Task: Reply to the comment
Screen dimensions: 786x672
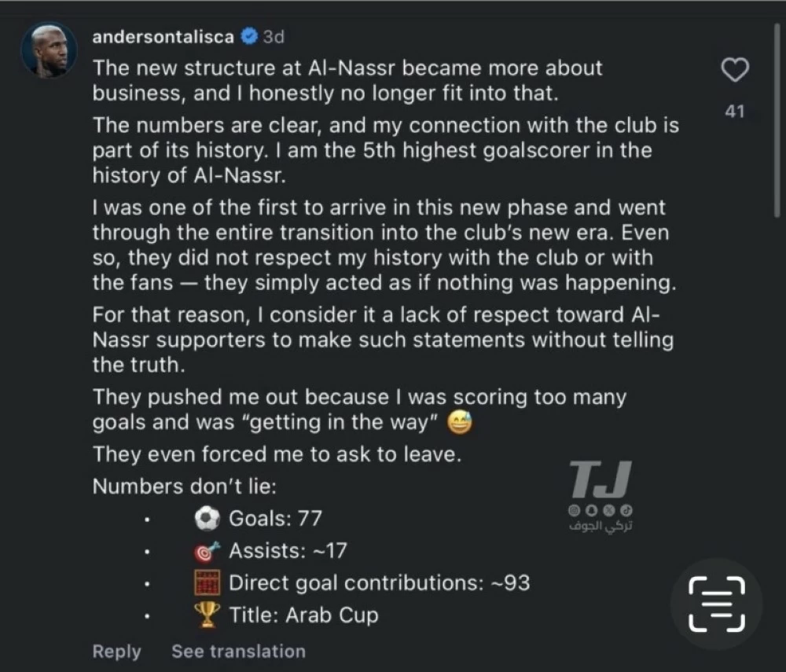Action: [116, 651]
